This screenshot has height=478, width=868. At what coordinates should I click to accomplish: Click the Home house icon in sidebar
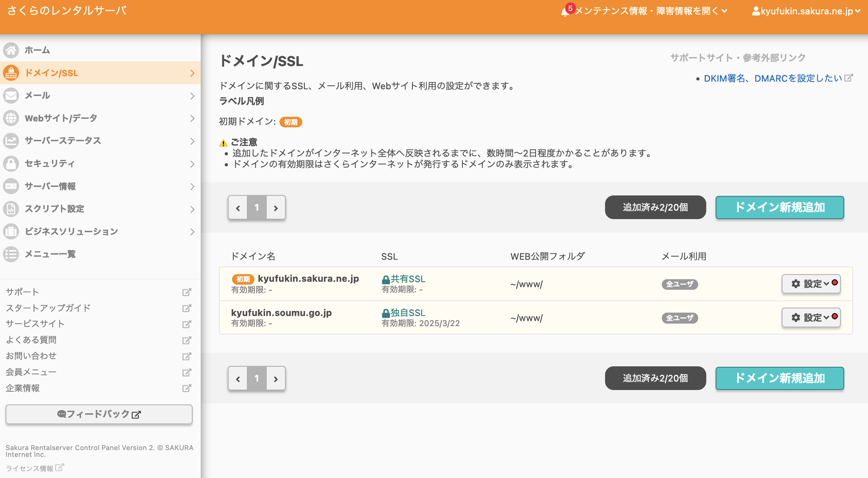point(11,50)
